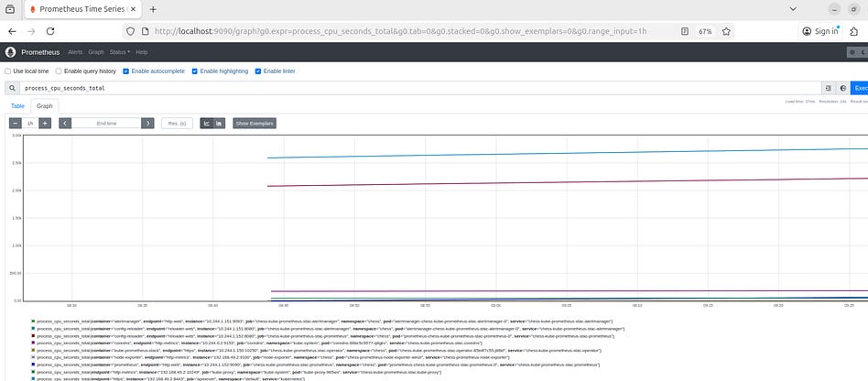Screen dimensions: 868x381
Task: Click the container prometheus http-web legend entry
Action: [316, 365]
